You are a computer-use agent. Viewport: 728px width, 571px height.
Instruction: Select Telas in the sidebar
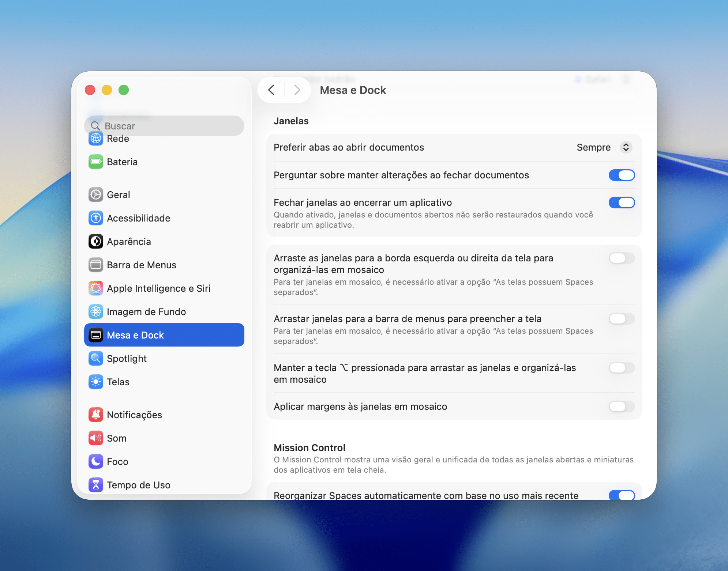point(118,382)
